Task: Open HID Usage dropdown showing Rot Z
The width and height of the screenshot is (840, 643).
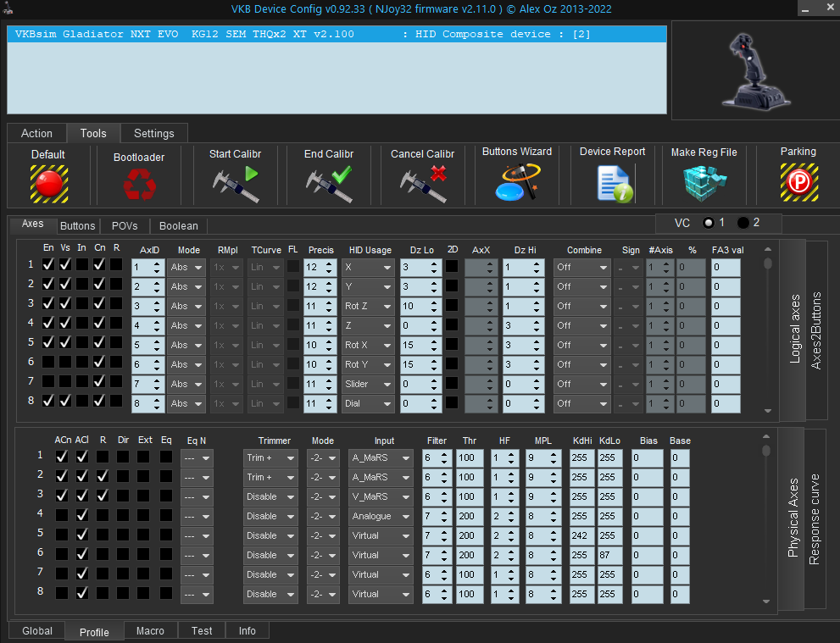Action: click(368, 306)
